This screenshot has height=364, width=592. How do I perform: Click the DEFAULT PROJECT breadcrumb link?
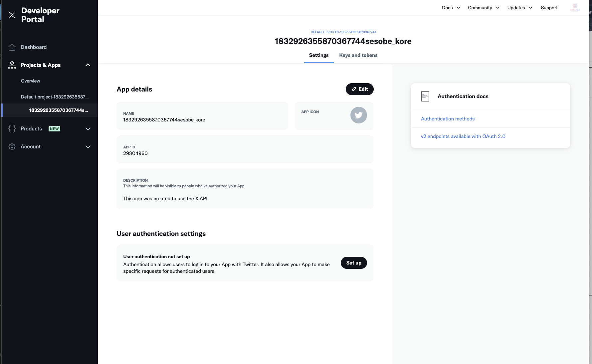pos(343,32)
